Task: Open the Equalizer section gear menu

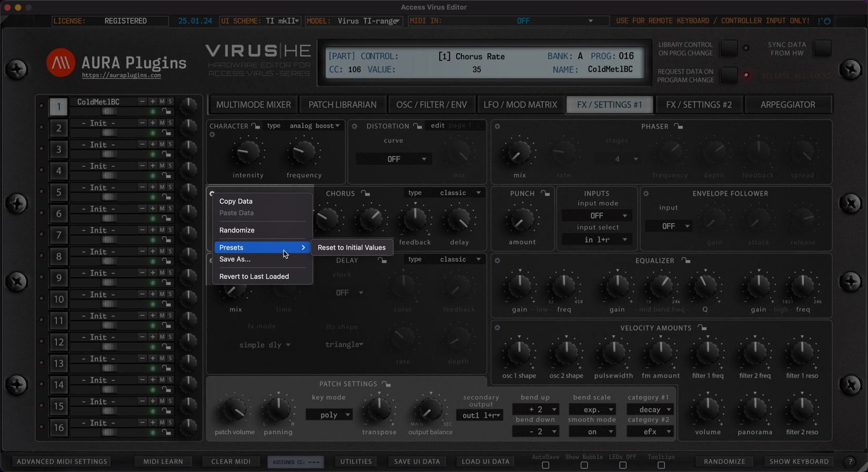Action: [x=497, y=260]
